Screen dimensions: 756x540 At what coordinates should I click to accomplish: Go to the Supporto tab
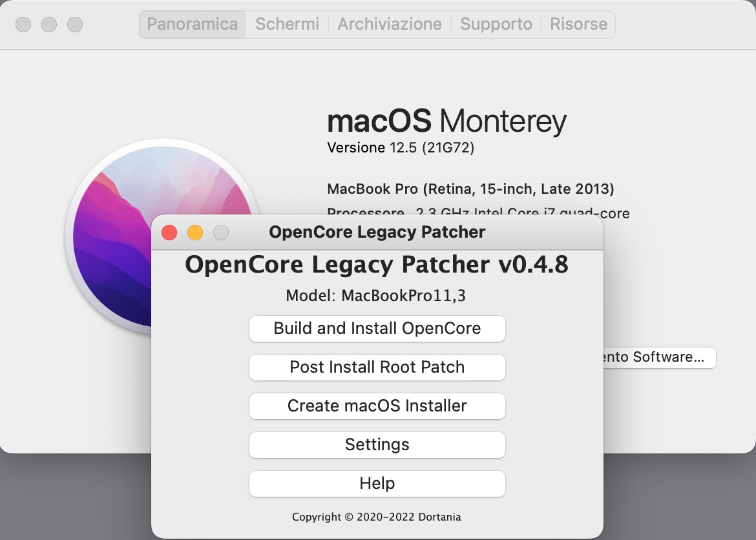[x=496, y=25]
